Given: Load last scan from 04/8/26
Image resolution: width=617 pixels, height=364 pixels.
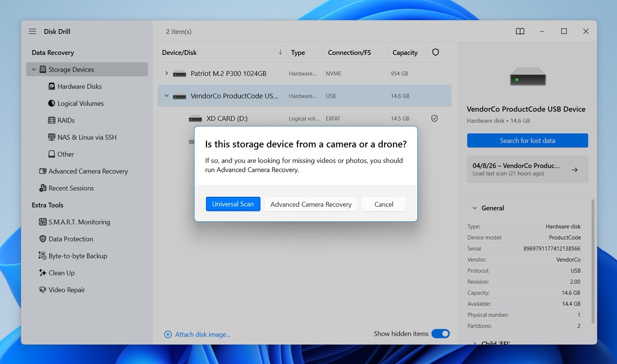Looking at the screenshot, I should tap(528, 170).
